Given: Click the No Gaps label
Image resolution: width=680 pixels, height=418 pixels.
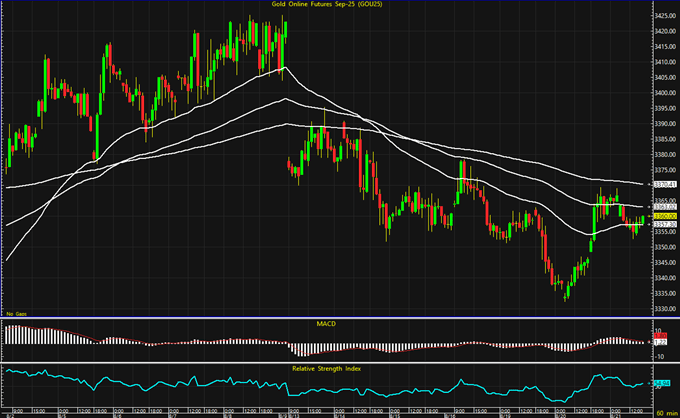Looking at the screenshot, I should click(x=15, y=314).
